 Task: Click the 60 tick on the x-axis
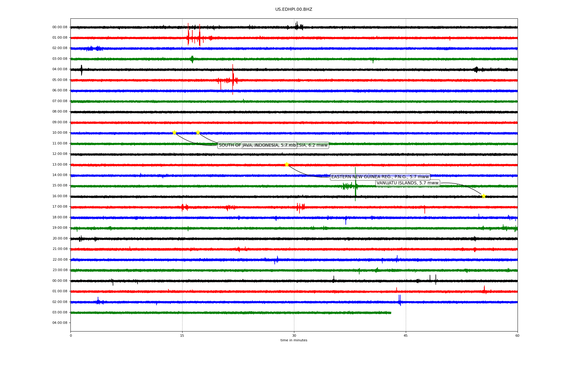pos(517,335)
